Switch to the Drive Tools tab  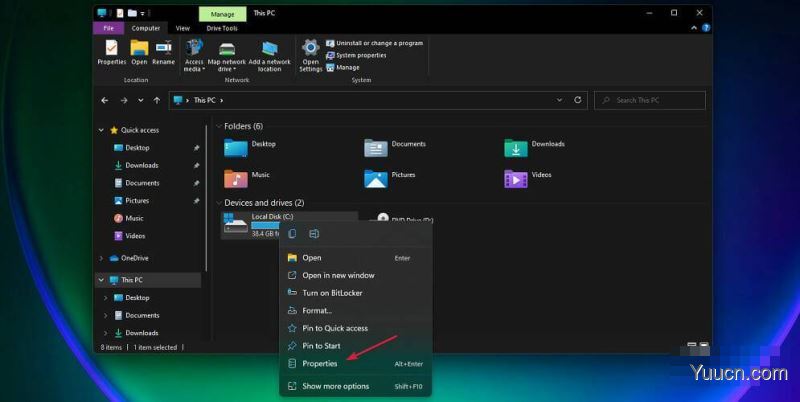coord(222,28)
